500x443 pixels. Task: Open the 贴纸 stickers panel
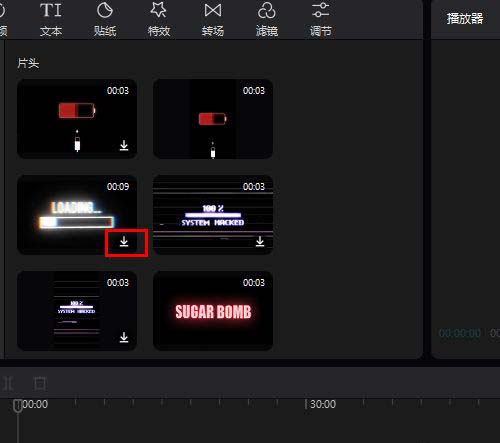(105, 19)
